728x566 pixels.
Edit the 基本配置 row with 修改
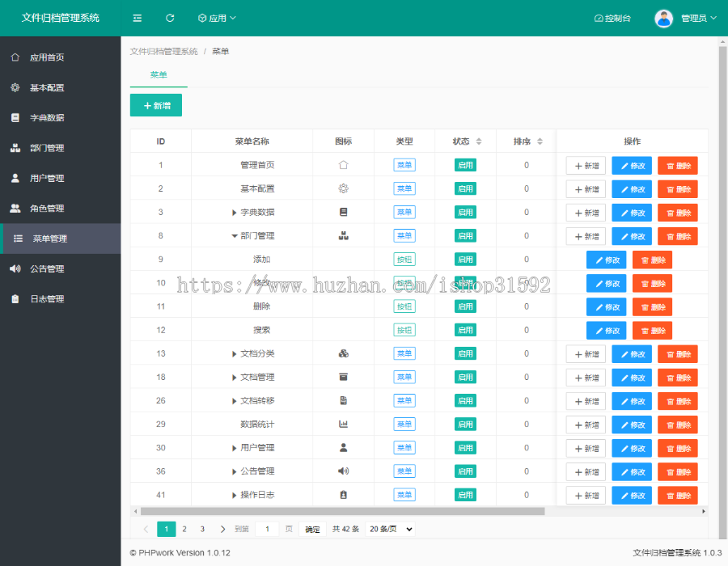pyautogui.click(x=632, y=189)
